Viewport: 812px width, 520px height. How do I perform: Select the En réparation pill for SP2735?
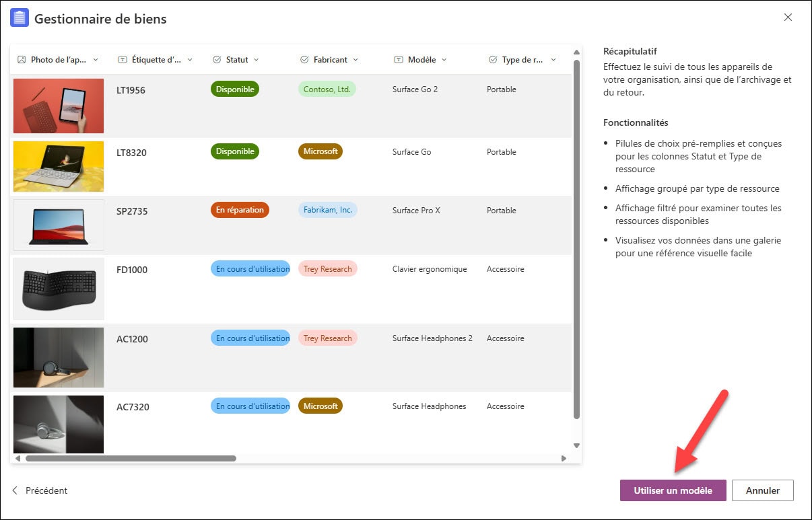tap(240, 209)
